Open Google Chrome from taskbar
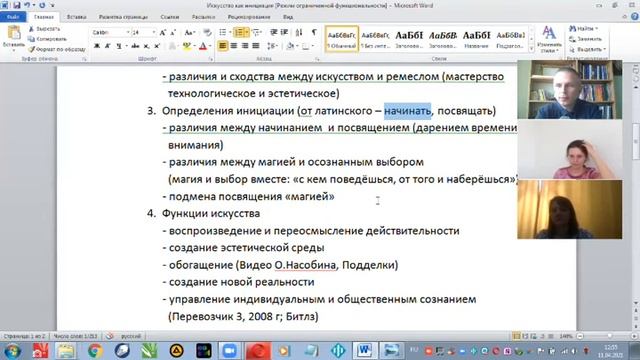This screenshot has height=360, width=640. (95, 351)
